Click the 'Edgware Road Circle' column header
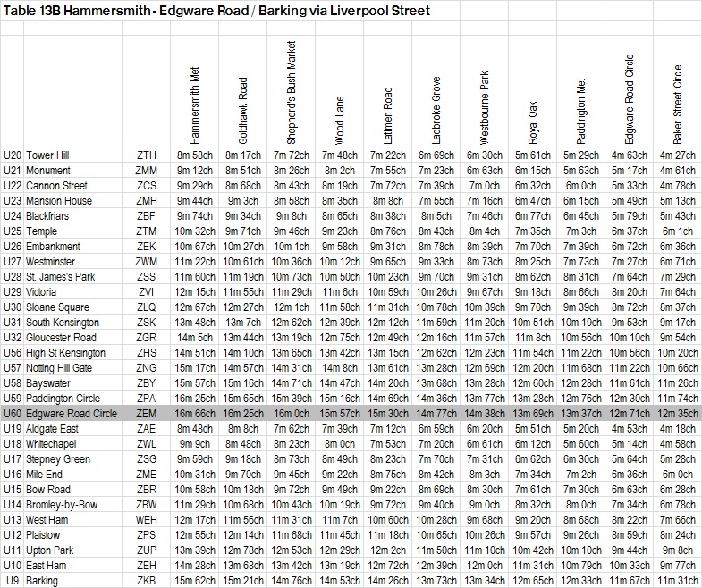 (x=630, y=99)
